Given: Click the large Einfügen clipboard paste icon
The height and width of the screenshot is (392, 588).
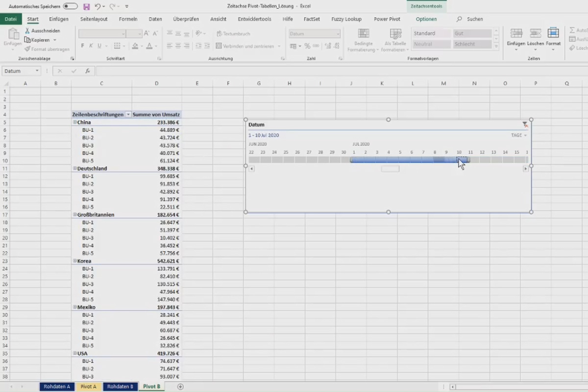Looking at the screenshot, I should coord(13,34).
